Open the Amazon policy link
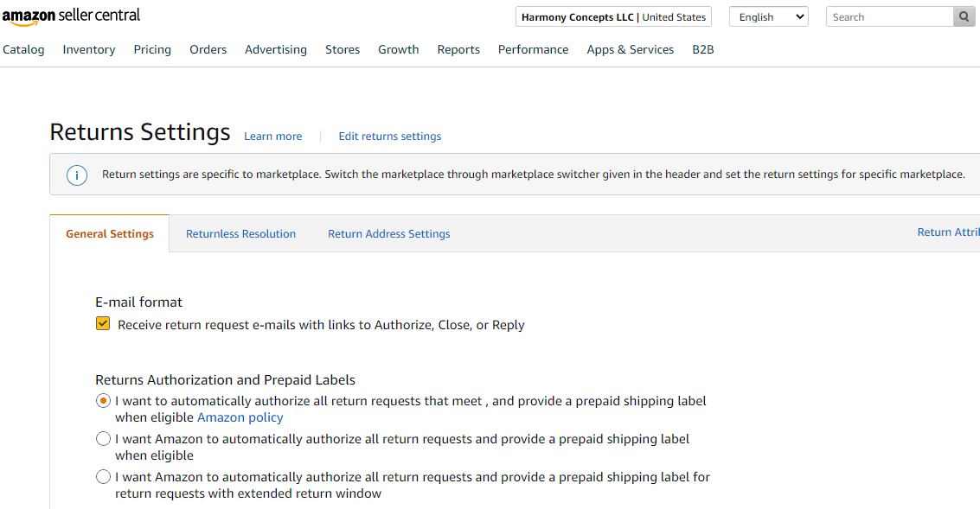 240,417
